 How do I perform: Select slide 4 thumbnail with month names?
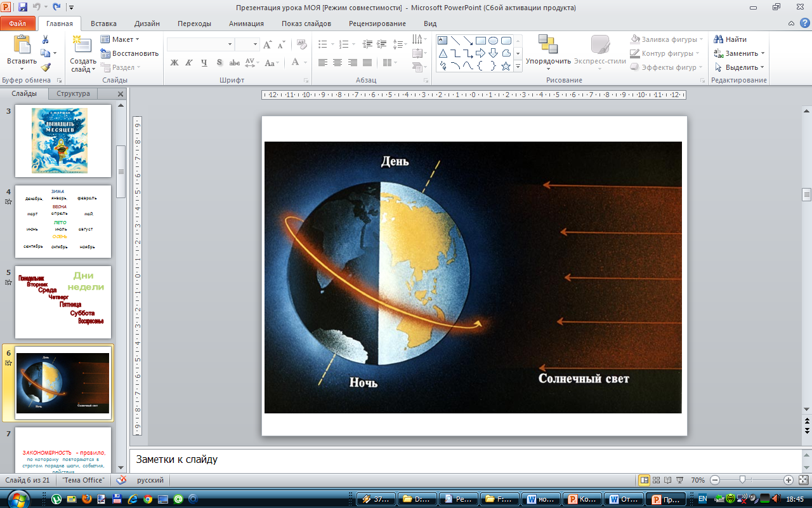tap(63, 221)
